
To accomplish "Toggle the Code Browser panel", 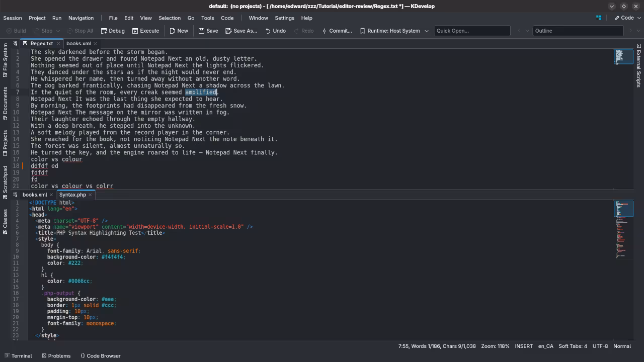I will [x=100, y=355].
